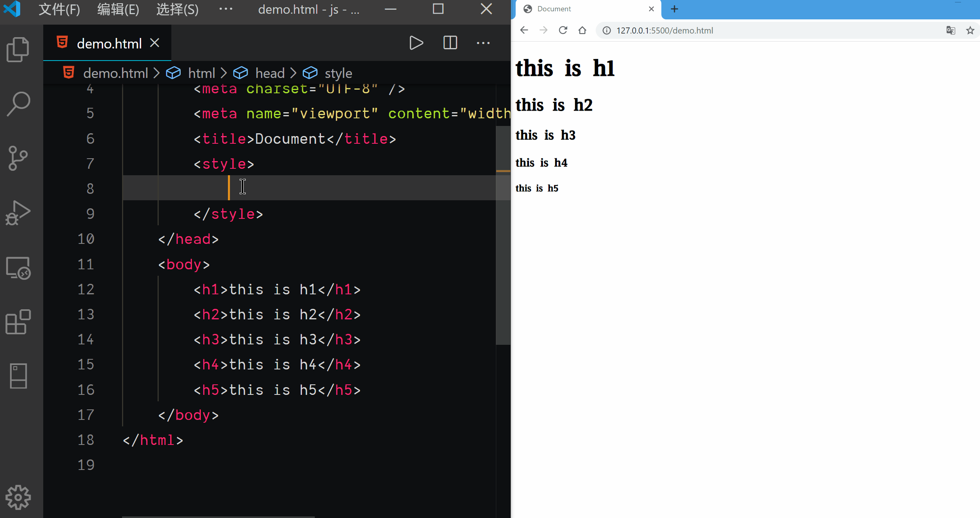The image size is (980, 518).
Task: Open the Remote Explorer view
Action: tap(18, 268)
